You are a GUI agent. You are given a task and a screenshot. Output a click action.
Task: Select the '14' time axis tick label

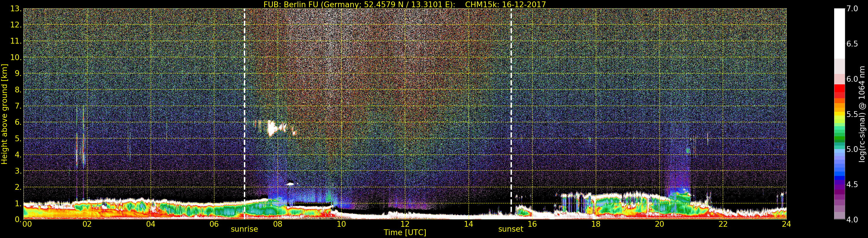468,224
